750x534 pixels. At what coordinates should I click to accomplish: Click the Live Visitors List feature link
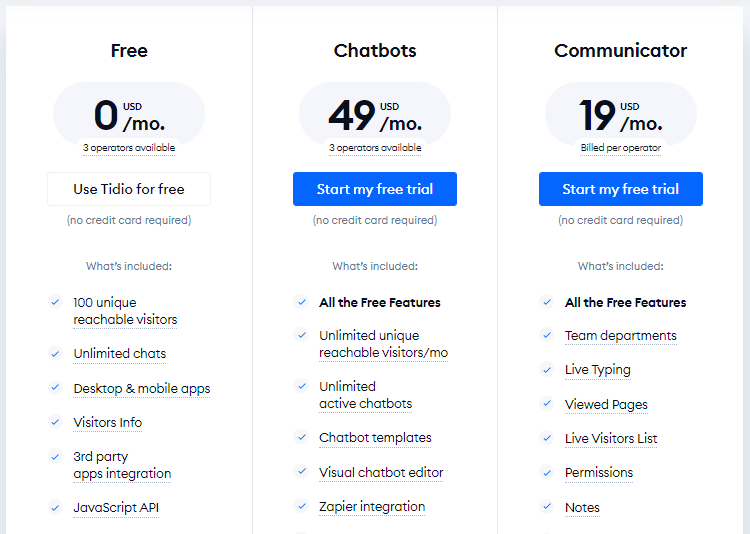pyautogui.click(x=611, y=438)
